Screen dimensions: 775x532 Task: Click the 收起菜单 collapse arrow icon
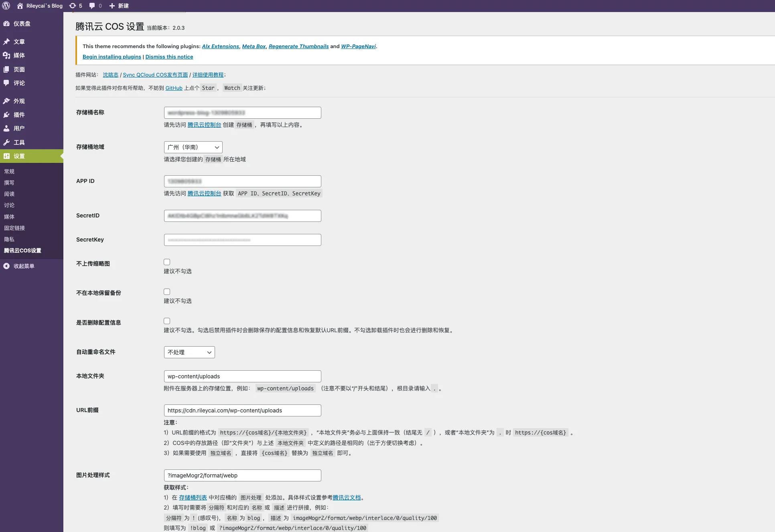(x=6, y=266)
